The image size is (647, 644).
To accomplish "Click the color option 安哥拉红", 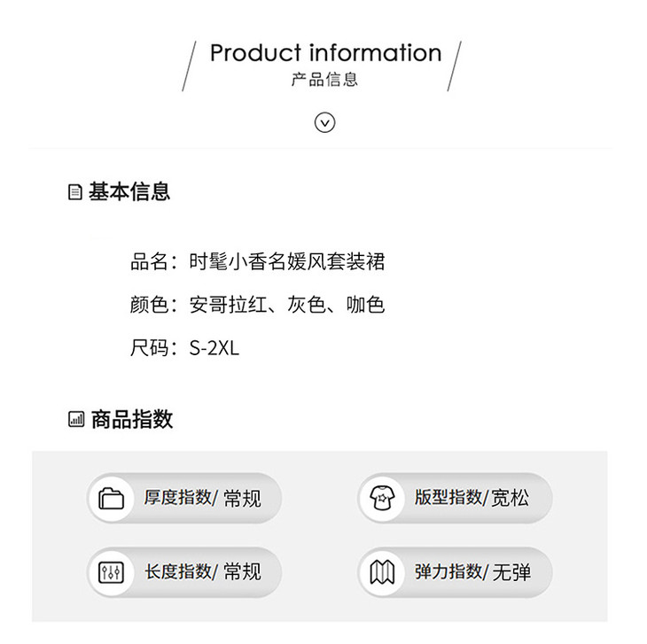I will (228, 305).
